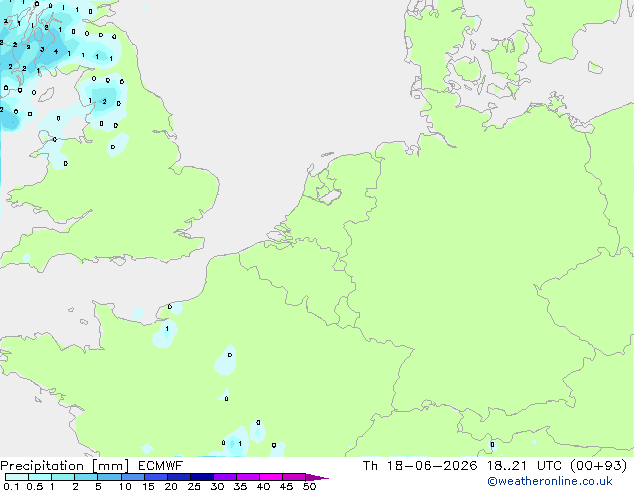Click the '0' value near the Alps

[x=492, y=445]
